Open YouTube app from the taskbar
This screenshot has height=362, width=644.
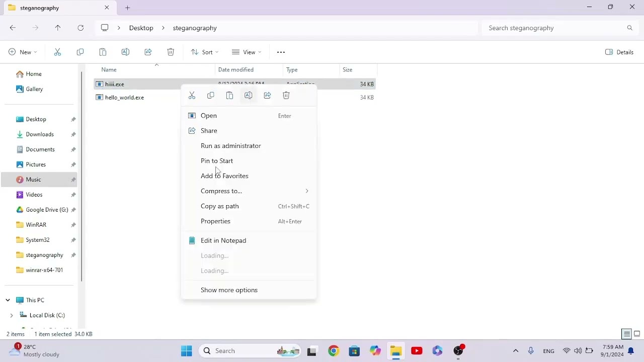coord(417,351)
